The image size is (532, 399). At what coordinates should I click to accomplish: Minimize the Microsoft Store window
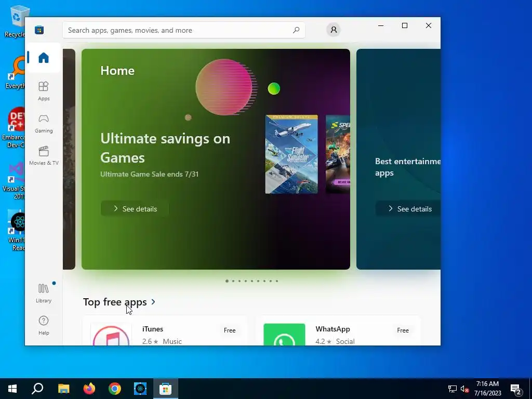pos(381,25)
